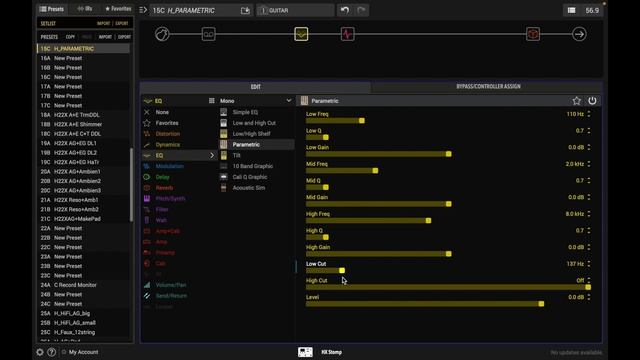Click the preset list scrollbar
The height and width of the screenshot is (360, 640).
(131, 185)
